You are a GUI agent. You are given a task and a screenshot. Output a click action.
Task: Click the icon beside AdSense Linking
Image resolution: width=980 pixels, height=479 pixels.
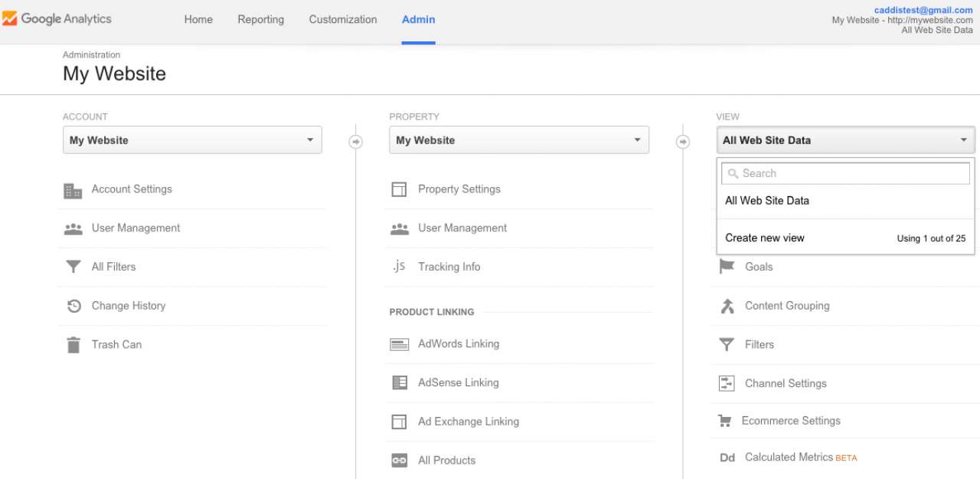[400, 382]
